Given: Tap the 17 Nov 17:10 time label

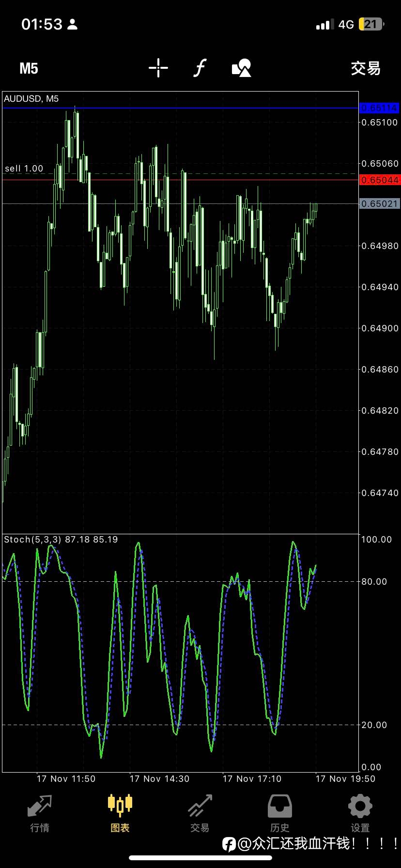Looking at the screenshot, I should coord(252,779).
